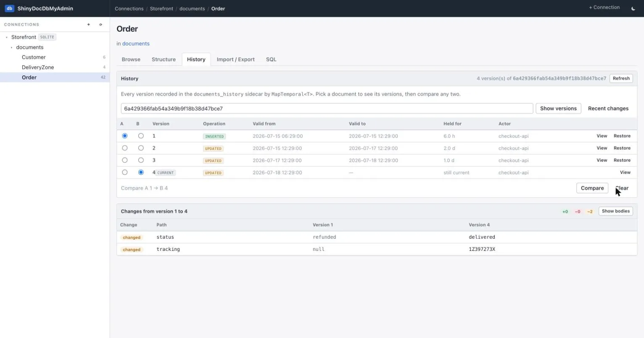644x338 pixels.
Task: Click the documents breadcrumb link
Action: click(x=192, y=8)
